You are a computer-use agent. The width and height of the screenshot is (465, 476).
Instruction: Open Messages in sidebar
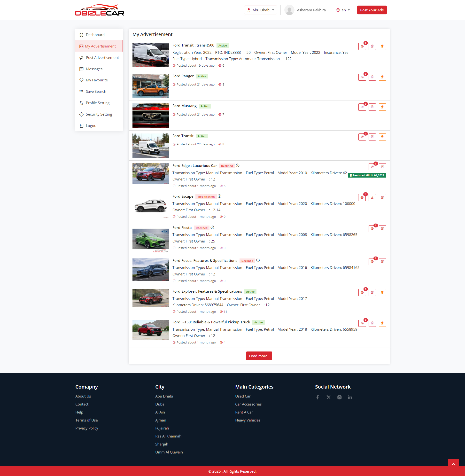99,69
